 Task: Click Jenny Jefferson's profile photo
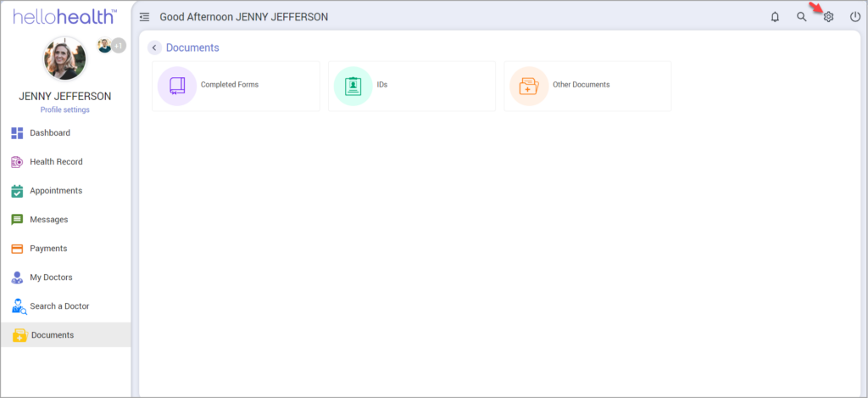(x=64, y=59)
